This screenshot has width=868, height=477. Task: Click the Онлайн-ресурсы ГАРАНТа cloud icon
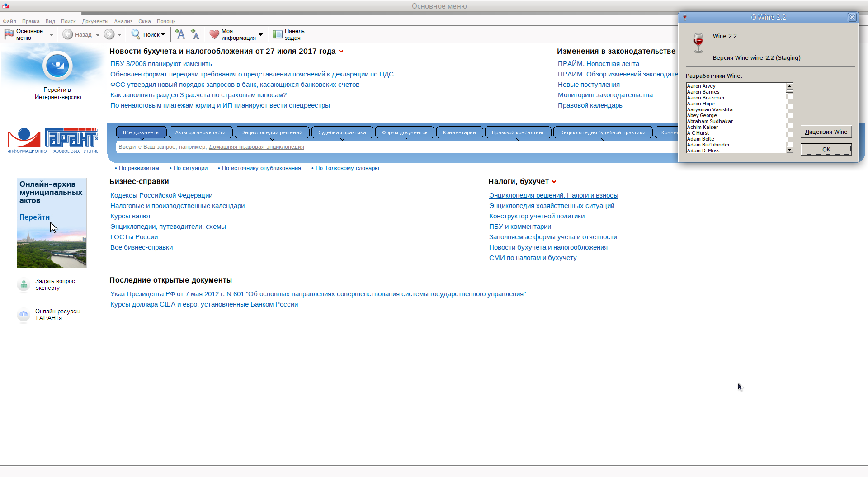(24, 315)
